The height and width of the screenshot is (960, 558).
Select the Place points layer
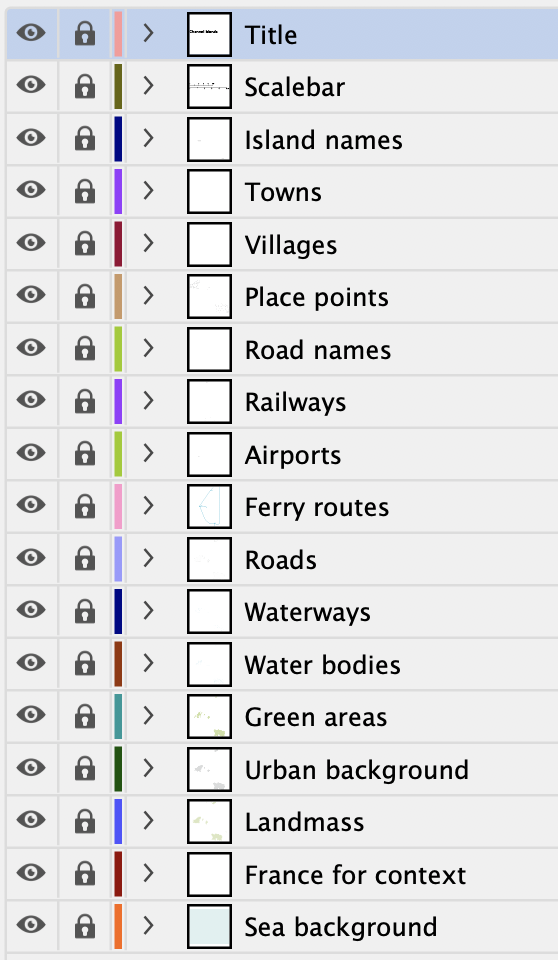282,297
